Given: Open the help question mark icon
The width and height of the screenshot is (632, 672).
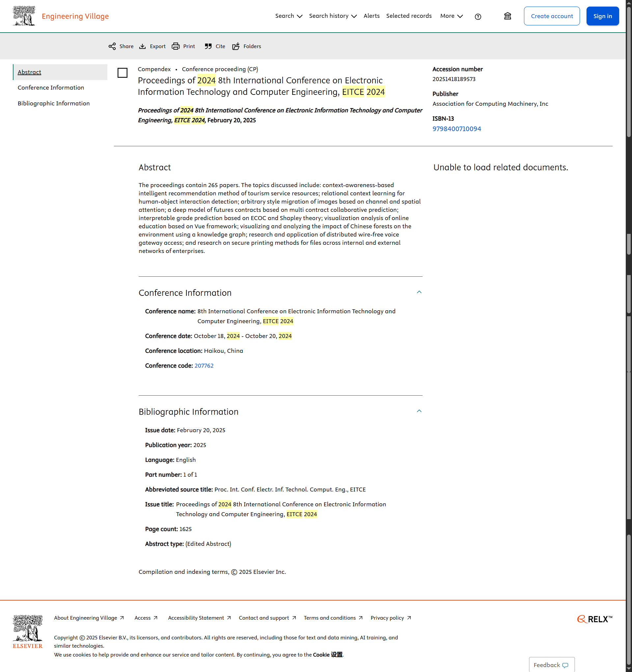Looking at the screenshot, I should point(478,16).
